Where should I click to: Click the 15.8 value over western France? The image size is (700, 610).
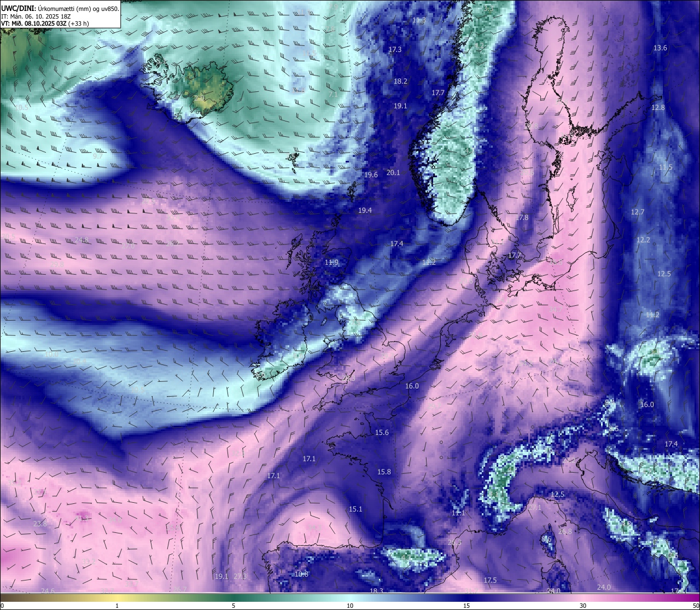pyautogui.click(x=384, y=472)
